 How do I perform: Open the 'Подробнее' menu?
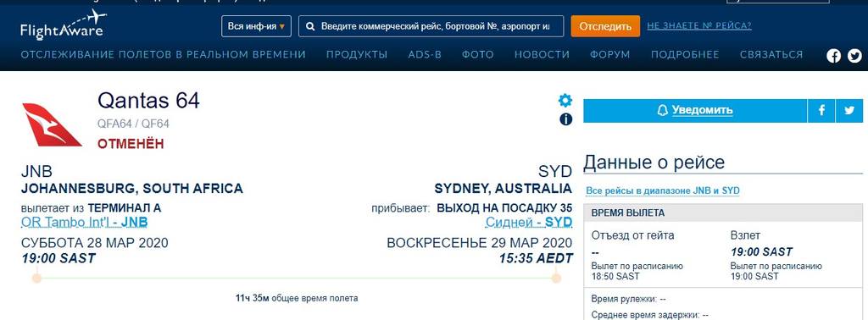(685, 55)
